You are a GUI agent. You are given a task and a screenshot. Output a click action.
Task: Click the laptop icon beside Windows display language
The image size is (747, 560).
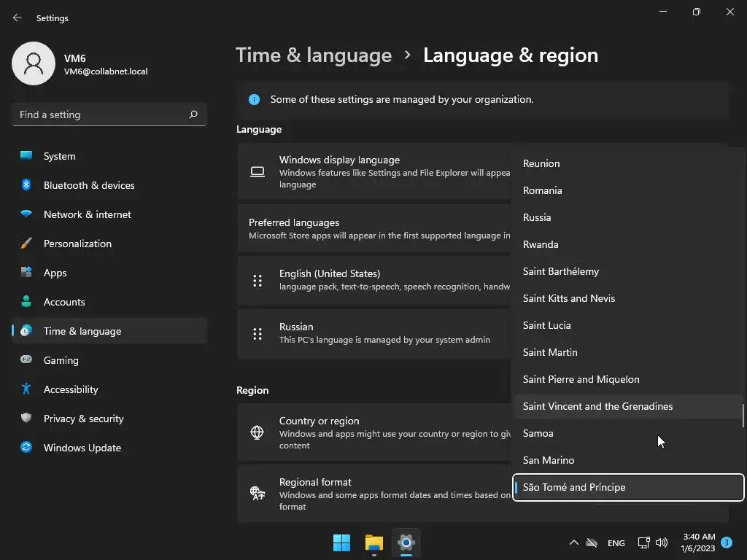coord(258,171)
